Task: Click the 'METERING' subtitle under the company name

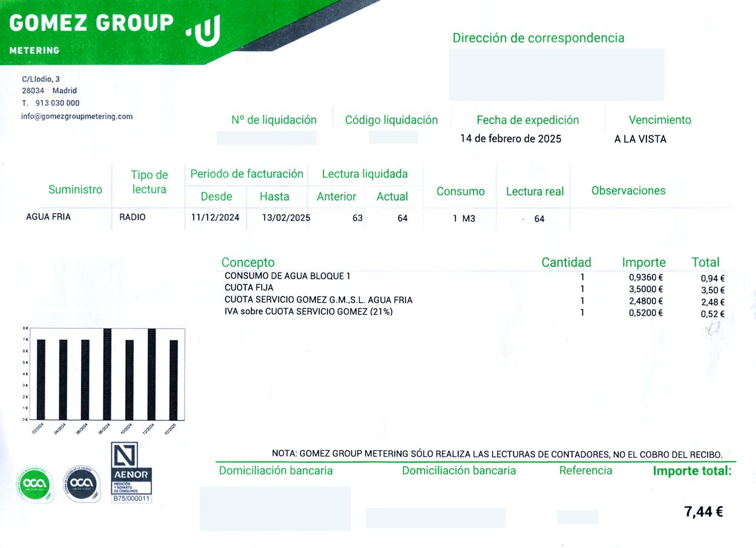Action: click(34, 50)
